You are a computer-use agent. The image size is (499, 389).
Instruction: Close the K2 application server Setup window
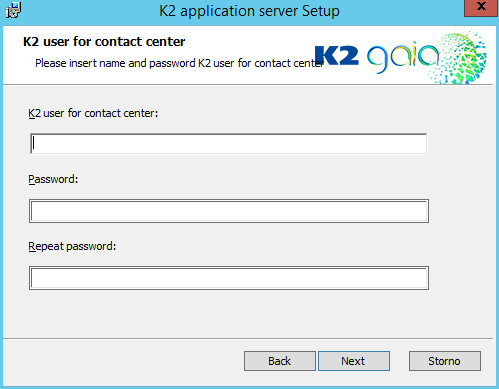coord(481,7)
